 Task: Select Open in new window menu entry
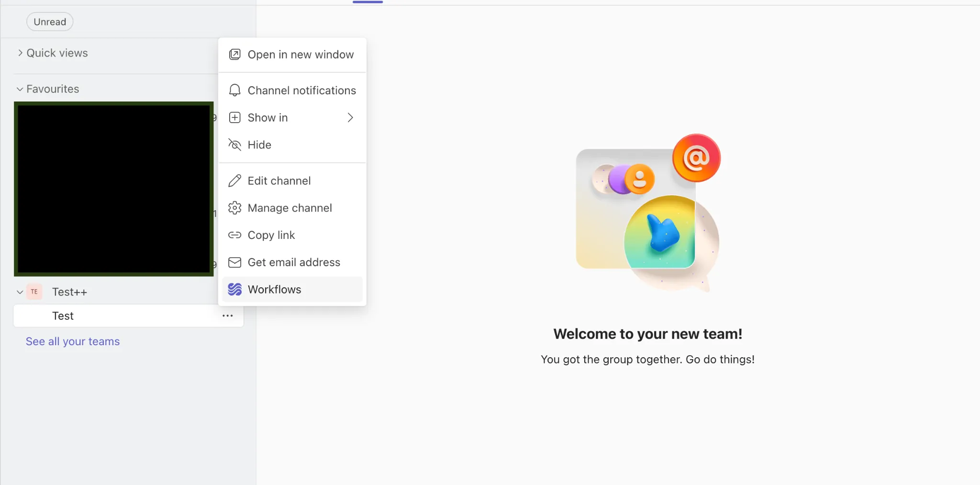[x=292, y=55]
